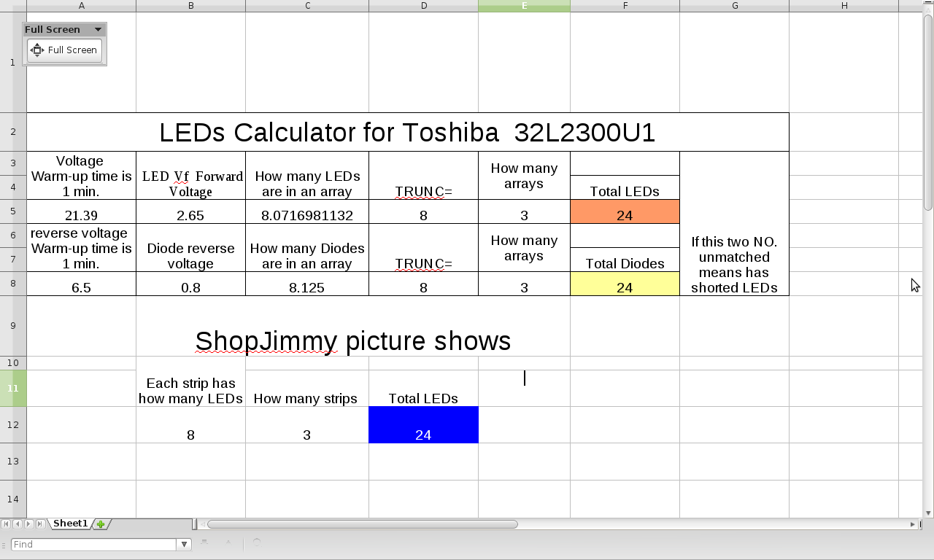The width and height of the screenshot is (934, 560).
Task: Go to next sheet navigation arrow
Action: (x=28, y=524)
